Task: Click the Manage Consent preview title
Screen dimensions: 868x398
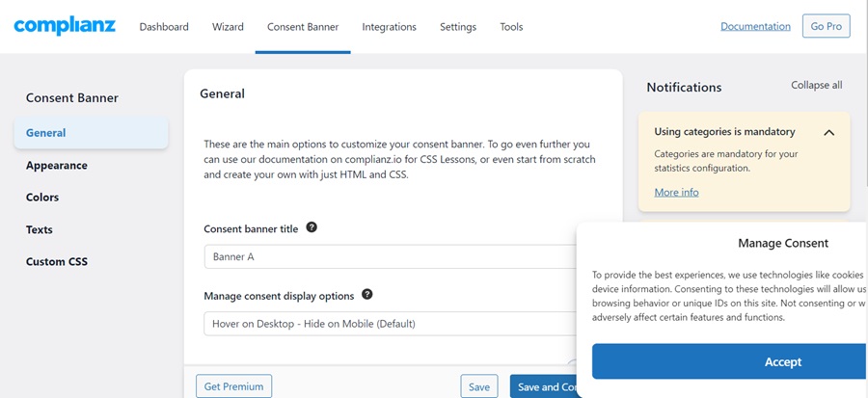Action: [x=783, y=243]
